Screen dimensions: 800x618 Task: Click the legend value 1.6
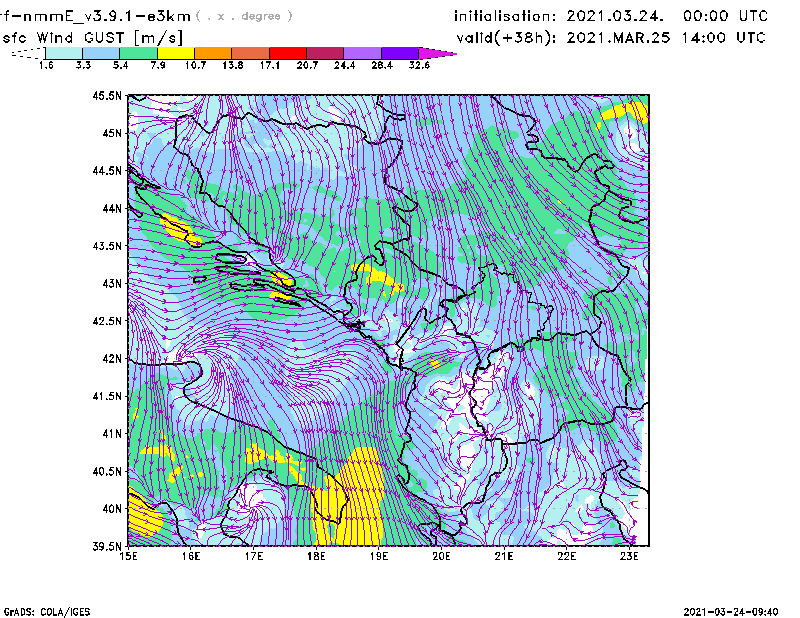46,65
